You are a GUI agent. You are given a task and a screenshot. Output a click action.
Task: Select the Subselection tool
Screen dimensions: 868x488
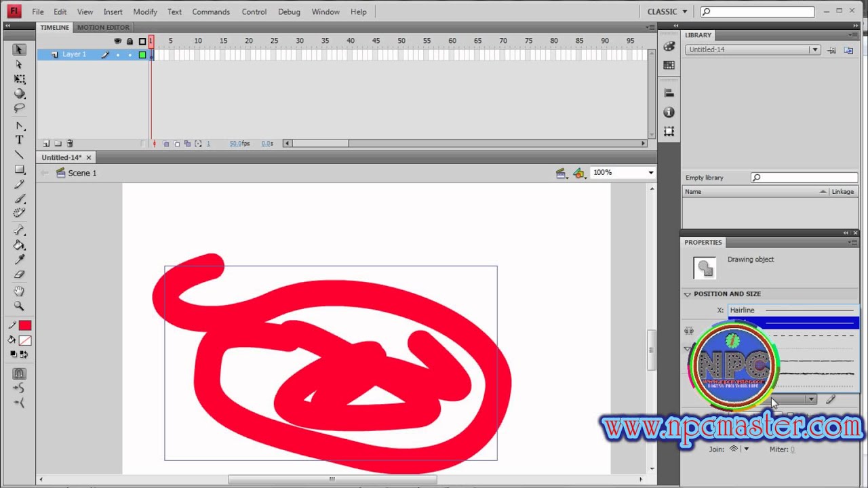coord(19,64)
